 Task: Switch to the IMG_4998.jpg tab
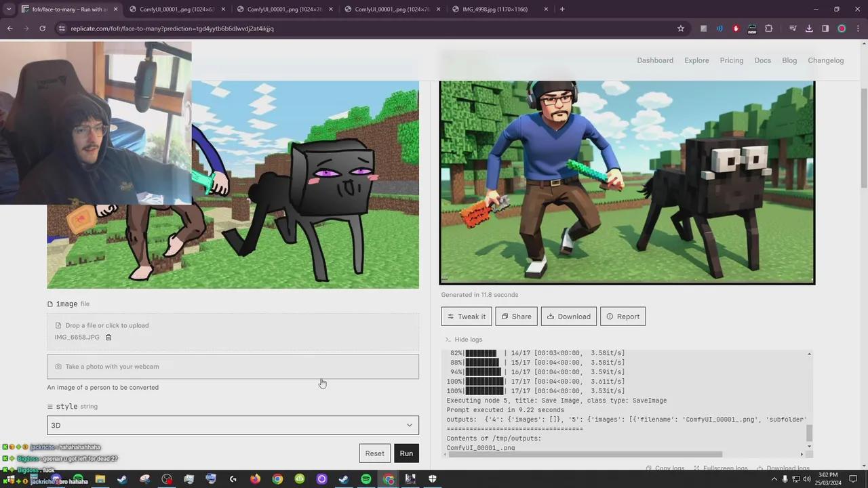495,9
